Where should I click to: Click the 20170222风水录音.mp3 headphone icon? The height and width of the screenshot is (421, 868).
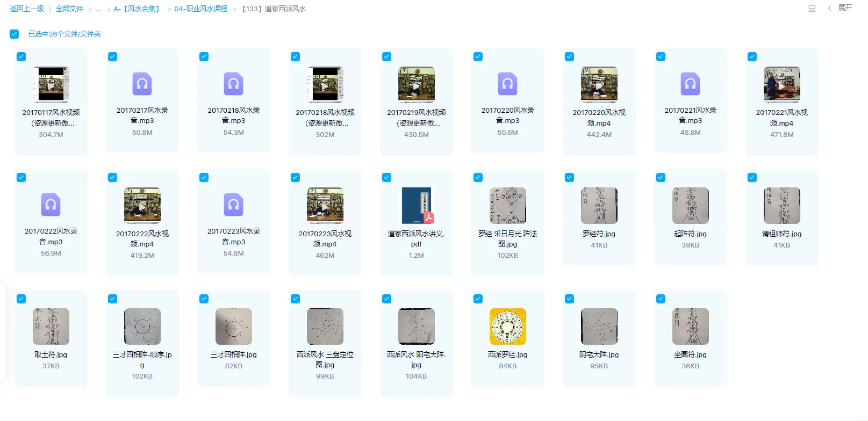pos(51,205)
